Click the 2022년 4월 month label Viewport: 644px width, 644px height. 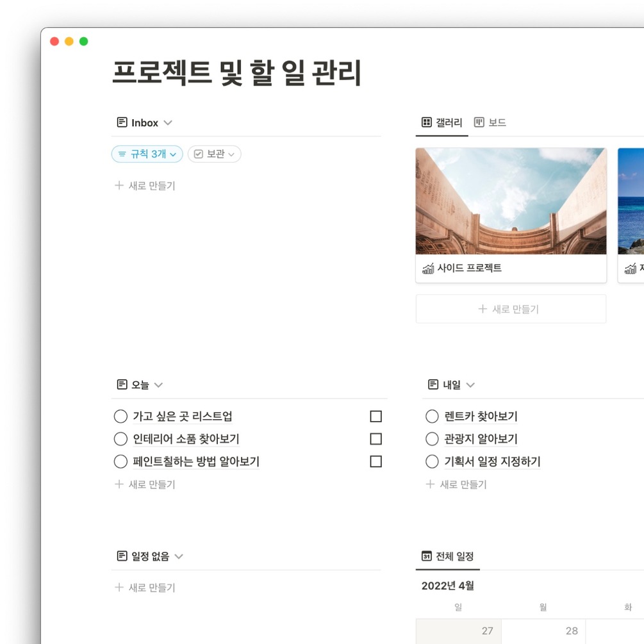(448, 586)
